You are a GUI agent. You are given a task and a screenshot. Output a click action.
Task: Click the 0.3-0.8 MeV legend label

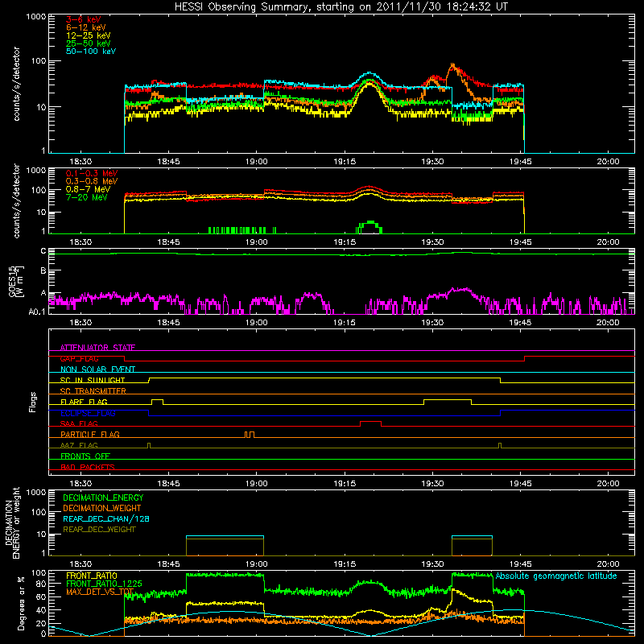92,181
